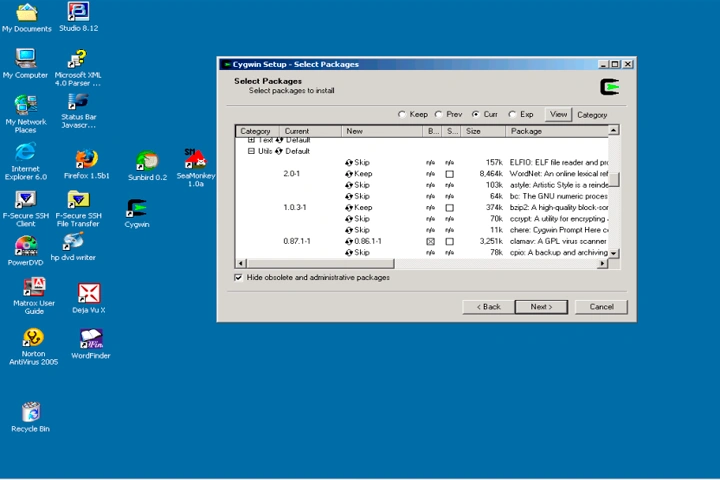720x480 pixels.
Task: Launch Firefox 1.5b1 desktop icon
Action: click(x=86, y=164)
